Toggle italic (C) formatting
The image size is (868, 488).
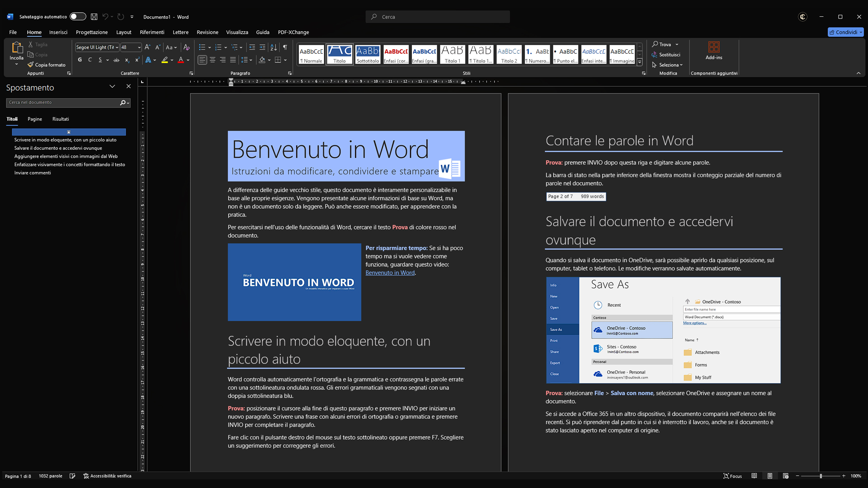tap(90, 60)
